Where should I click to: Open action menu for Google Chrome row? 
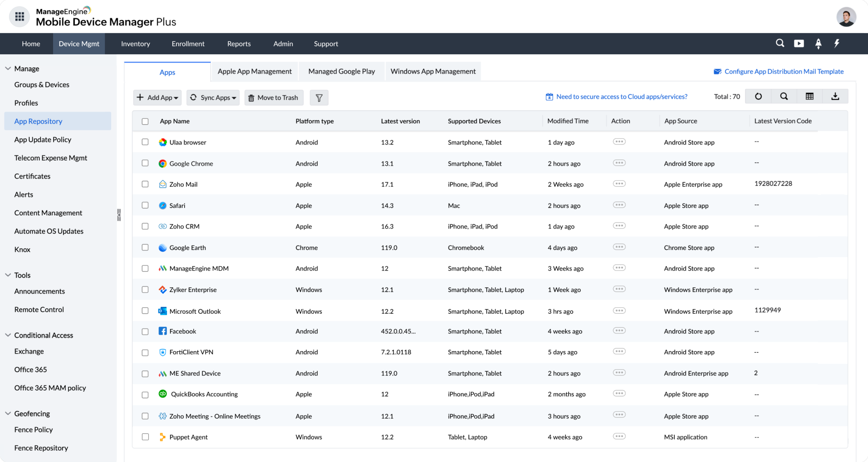pos(619,163)
